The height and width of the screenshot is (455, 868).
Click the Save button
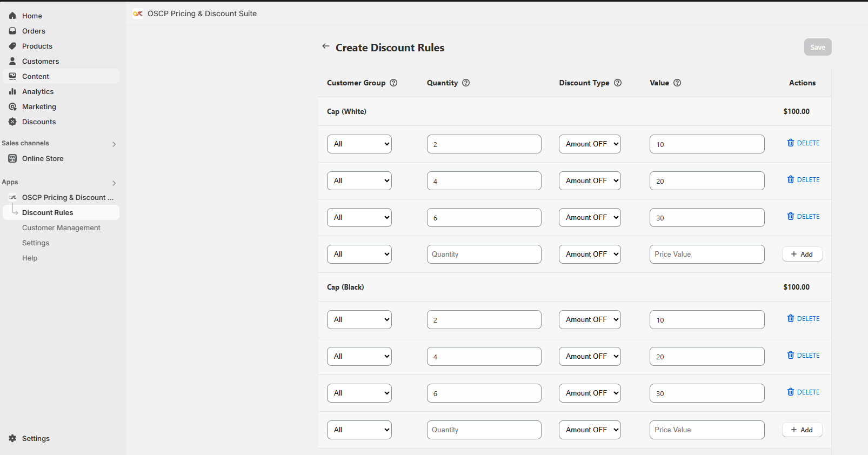(x=817, y=48)
